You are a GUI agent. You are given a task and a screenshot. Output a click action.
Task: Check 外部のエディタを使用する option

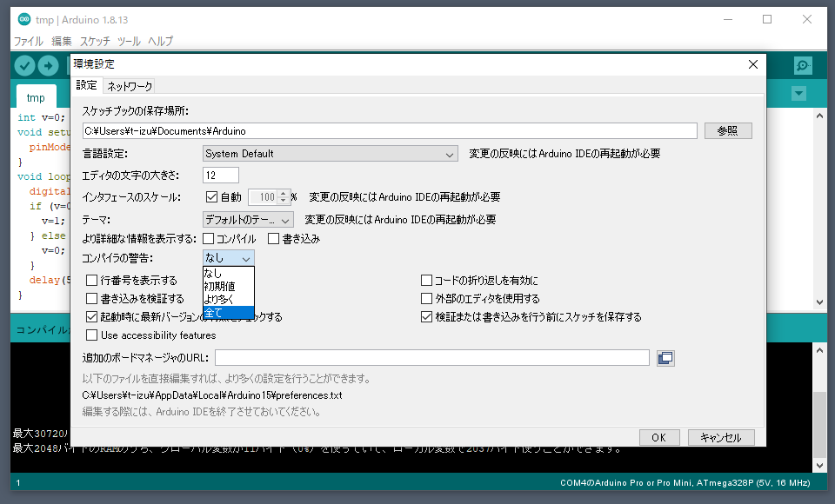426,299
